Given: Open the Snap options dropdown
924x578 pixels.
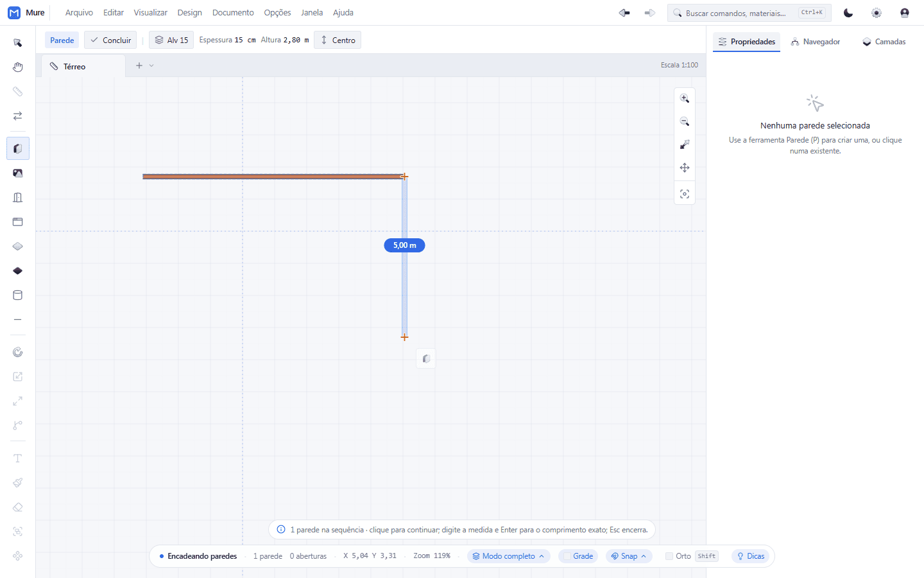Looking at the screenshot, I should pos(629,556).
